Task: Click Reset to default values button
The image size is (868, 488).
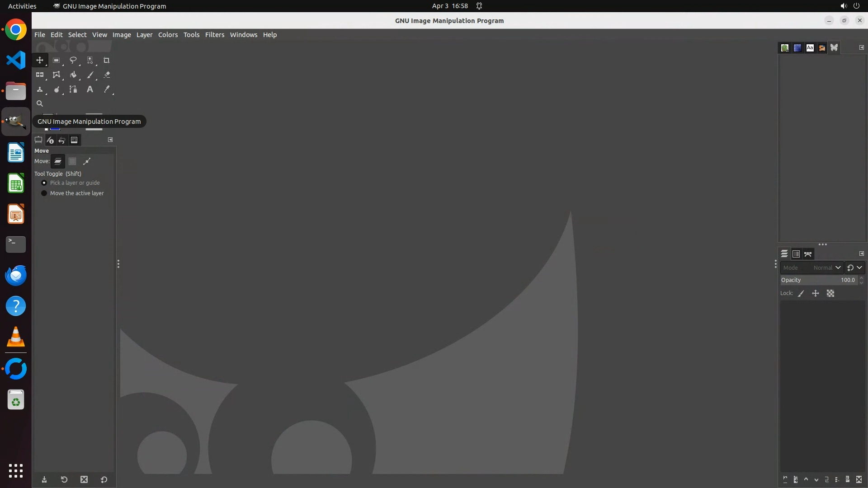Action: click(x=104, y=480)
